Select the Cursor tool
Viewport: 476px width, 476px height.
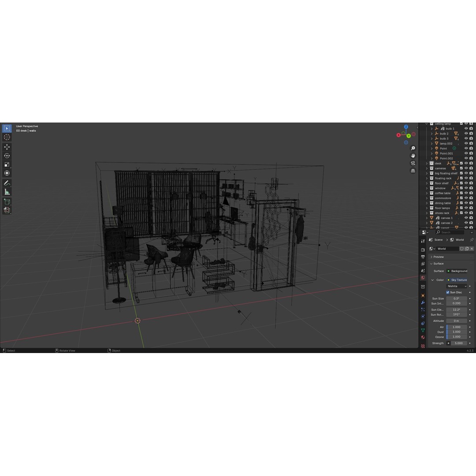click(7, 137)
